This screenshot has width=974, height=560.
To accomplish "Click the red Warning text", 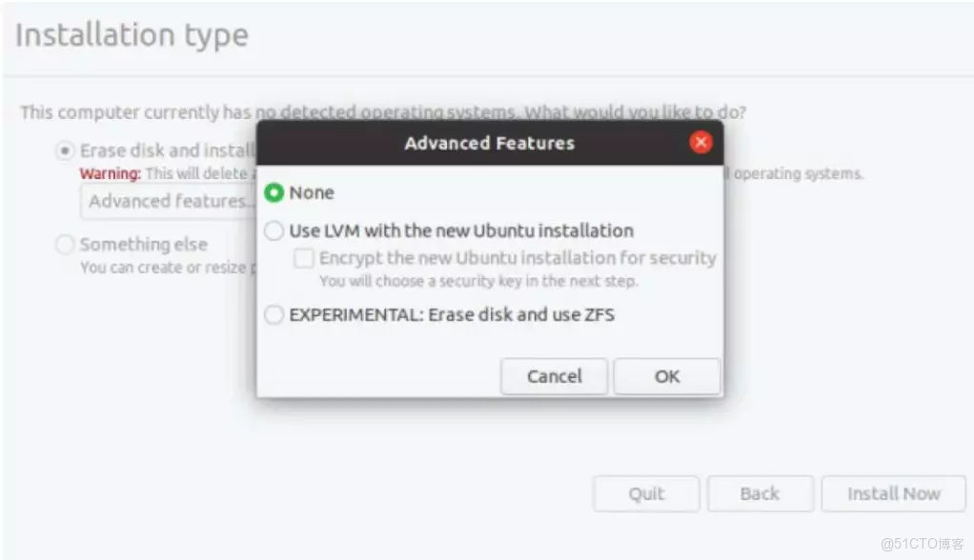I will tap(110, 174).
